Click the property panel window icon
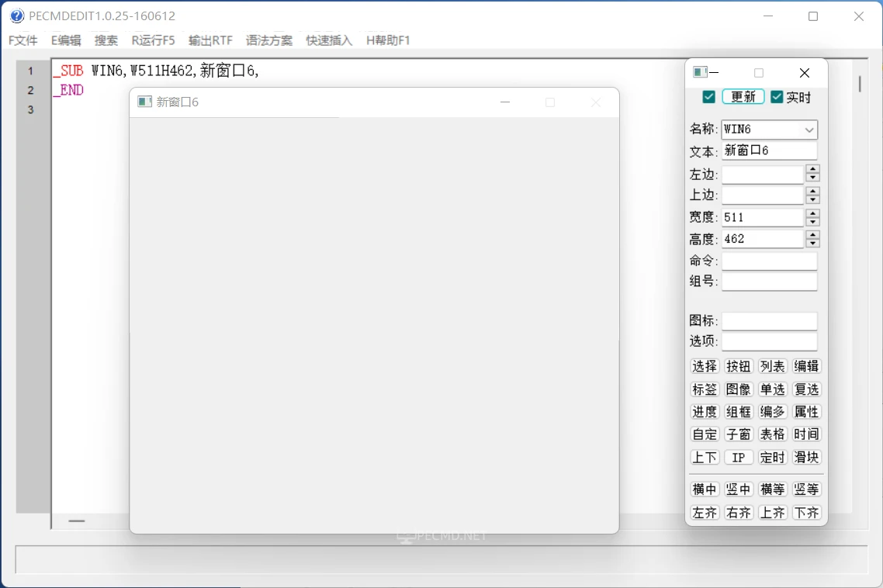883x588 pixels. tap(700, 72)
